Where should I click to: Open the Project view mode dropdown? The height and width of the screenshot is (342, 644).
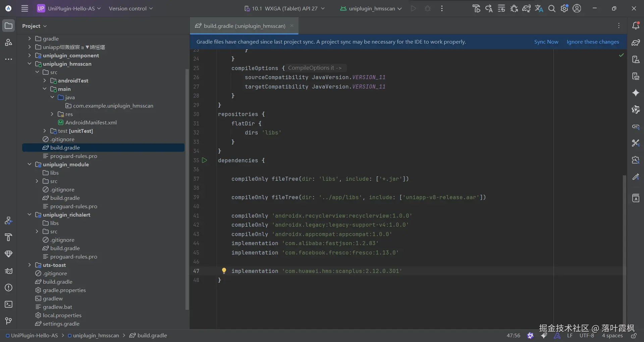(34, 26)
